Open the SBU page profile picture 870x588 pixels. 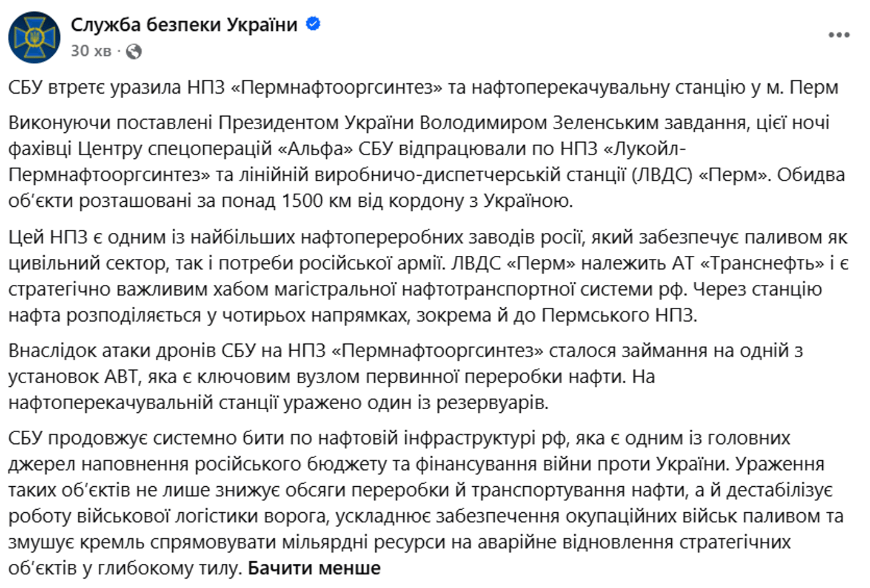click(x=34, y=37)
